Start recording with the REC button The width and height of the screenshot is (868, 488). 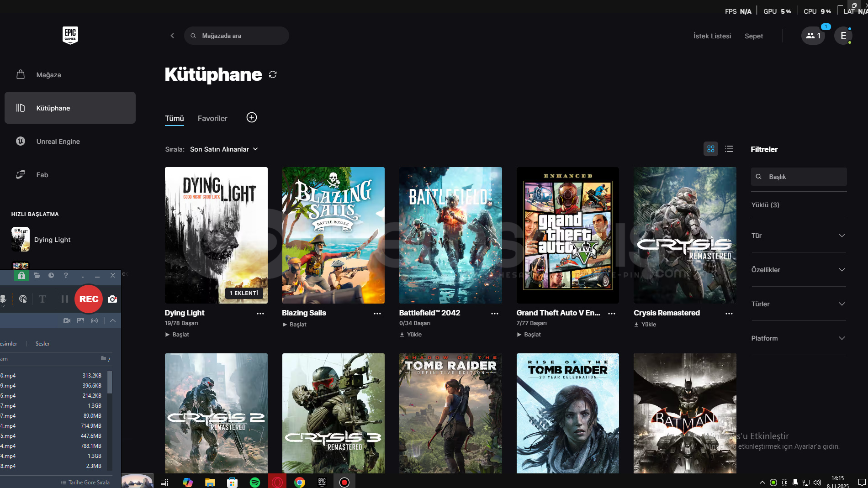pos(89,299)
